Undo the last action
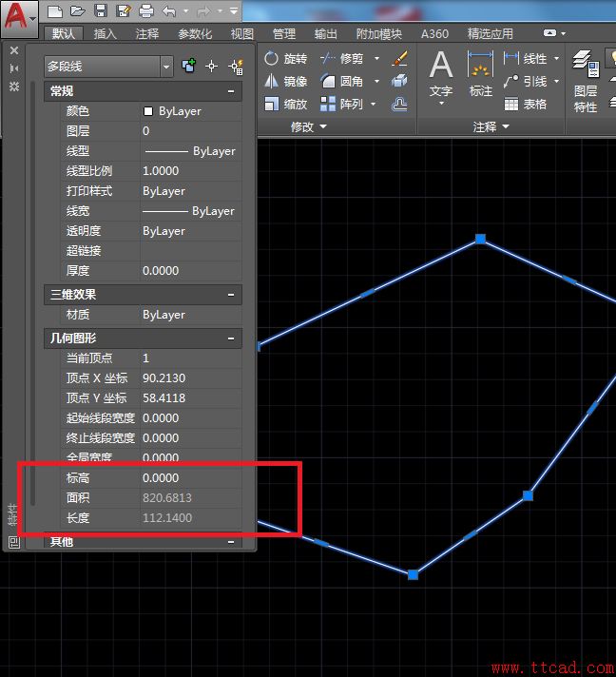The height and width of the screenshot is (677, 616). coord(169,11)
